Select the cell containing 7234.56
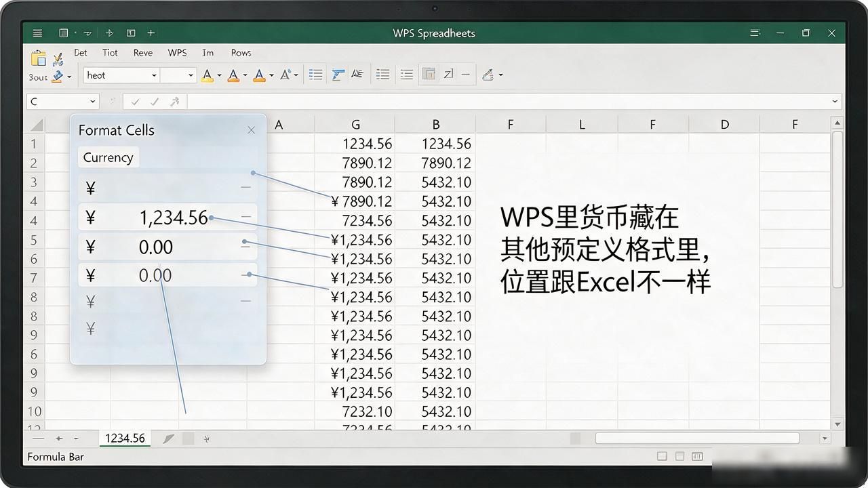The image size is (868, 488). point(355,220)
